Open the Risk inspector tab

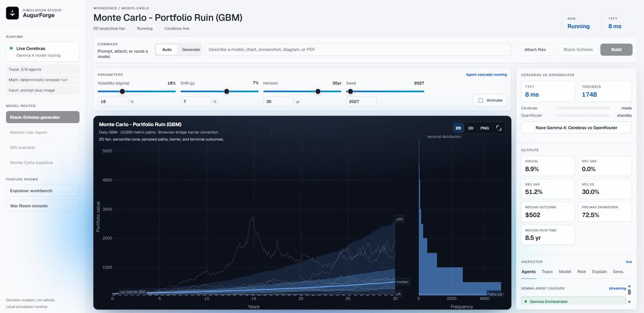(582, 272)
